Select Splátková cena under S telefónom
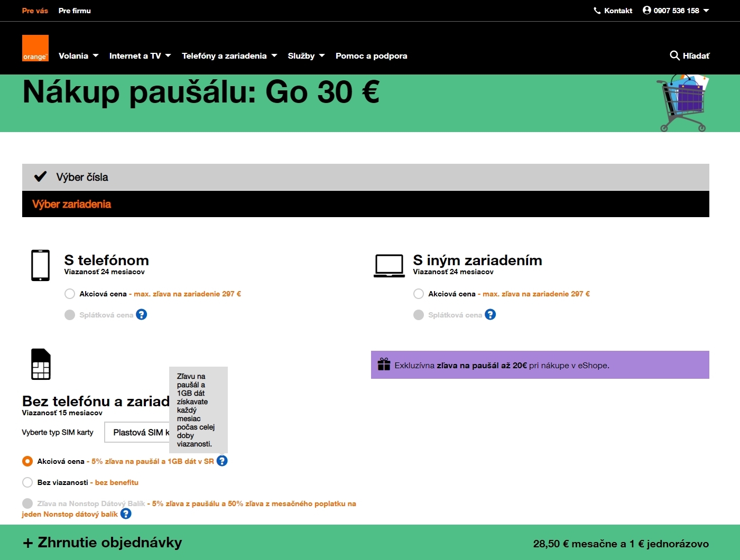The width and height of the screenshot is (740, 560). coord(70,315)
